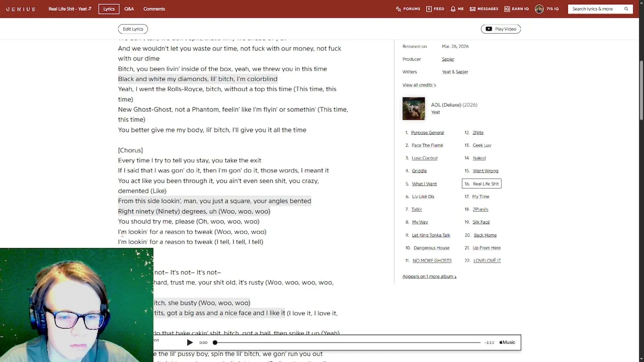The height and width of the screenshot is (362, 644).
Task: Open the user avatar with 715 IQ
Action: [539, 9]
